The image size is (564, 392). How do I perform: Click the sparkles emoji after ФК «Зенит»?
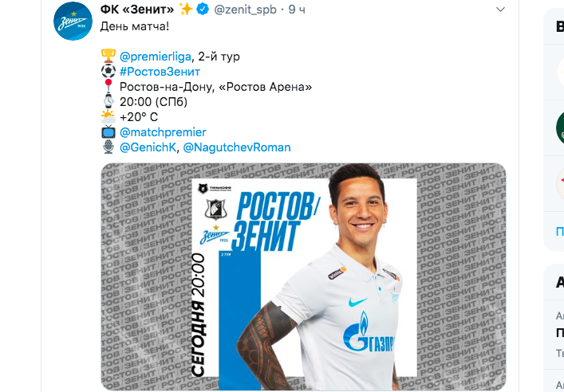tap(186, 10)
